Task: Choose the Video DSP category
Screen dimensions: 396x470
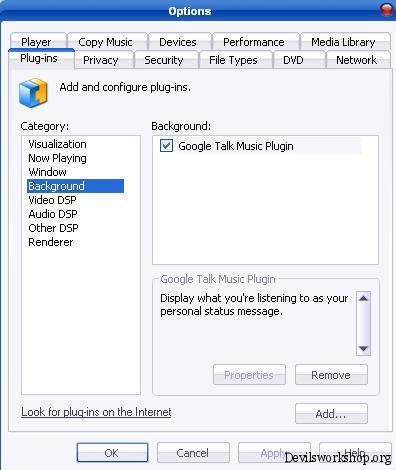Action: tap(52, 200)
